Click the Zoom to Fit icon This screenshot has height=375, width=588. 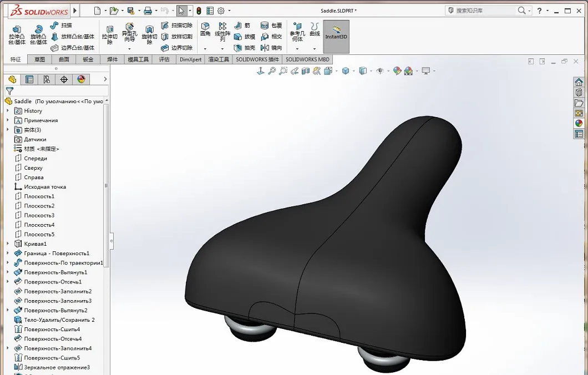pyautogui.click(x=272, y=70)
